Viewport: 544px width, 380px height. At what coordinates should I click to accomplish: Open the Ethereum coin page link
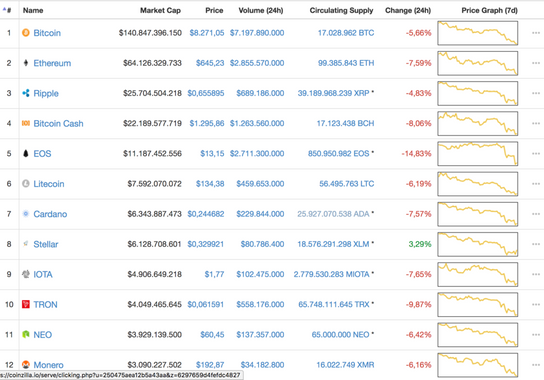coord(52,63)
